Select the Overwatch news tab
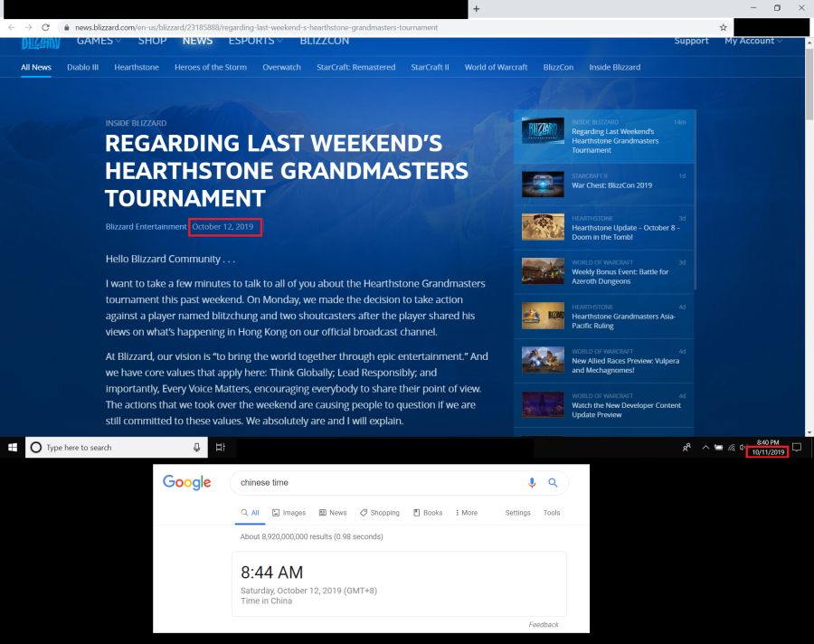Viewport: 814px width, 644px height. tap(281, 67)
